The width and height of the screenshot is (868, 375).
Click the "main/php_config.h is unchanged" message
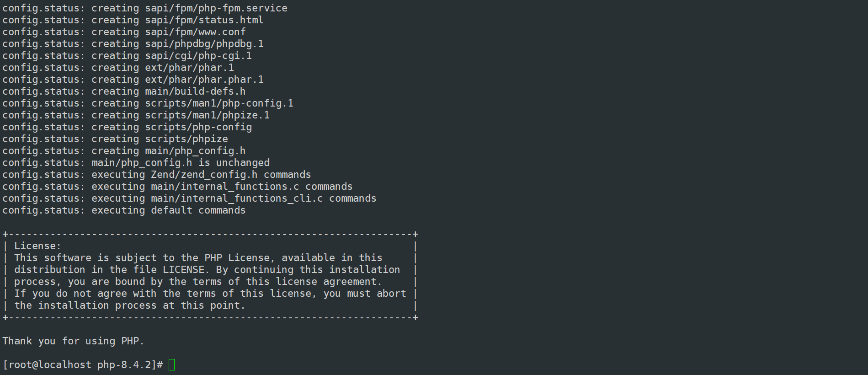click(x=181, y=163)
